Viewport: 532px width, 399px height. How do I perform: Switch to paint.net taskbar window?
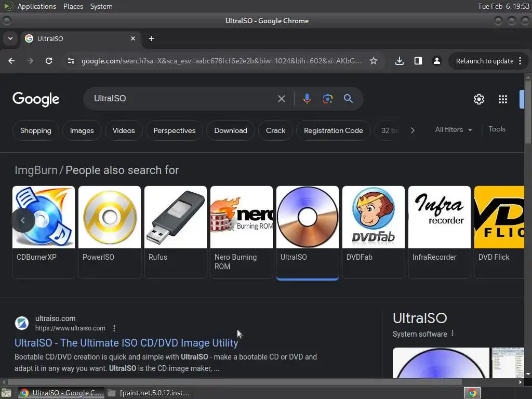point(149,393)
